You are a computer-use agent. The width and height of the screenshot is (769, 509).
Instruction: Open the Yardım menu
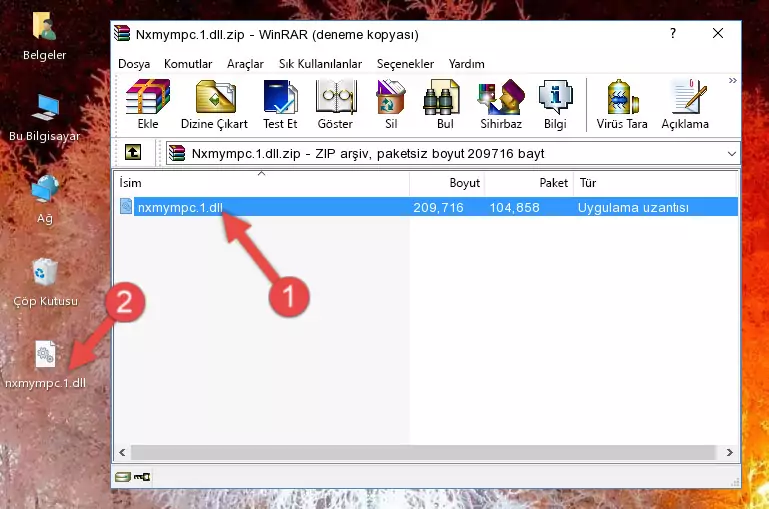tap(466, 64)
